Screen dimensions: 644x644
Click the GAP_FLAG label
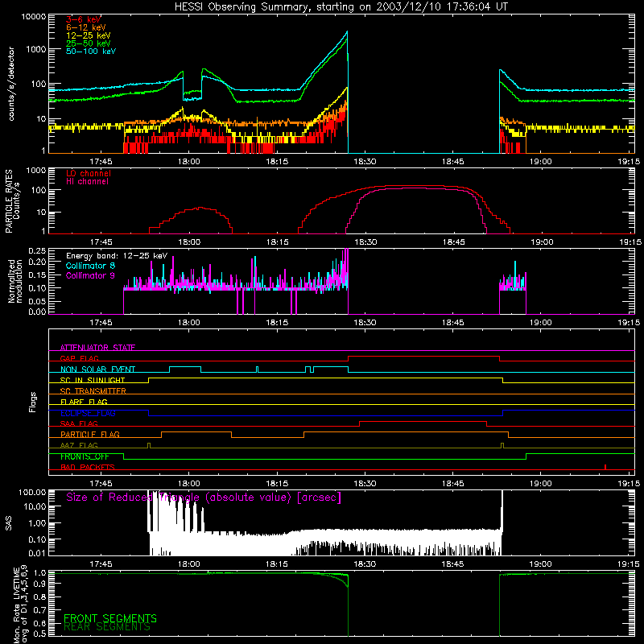tap(79, 358)
